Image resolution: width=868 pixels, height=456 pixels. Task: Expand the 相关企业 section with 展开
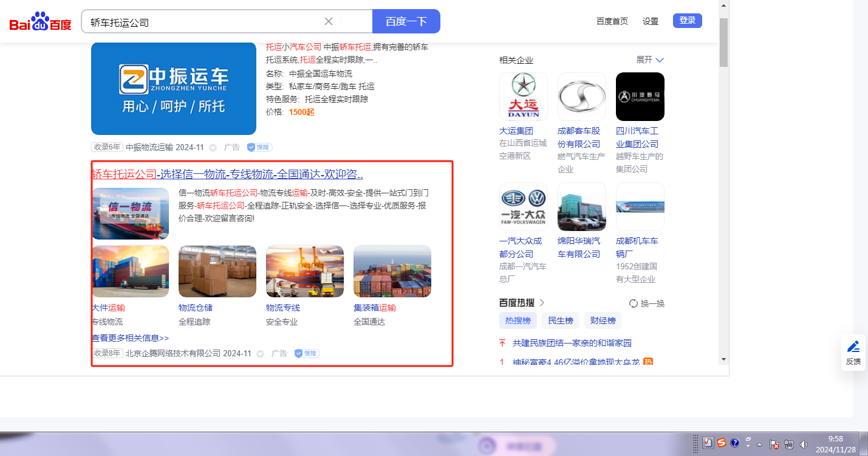point(650,60)
